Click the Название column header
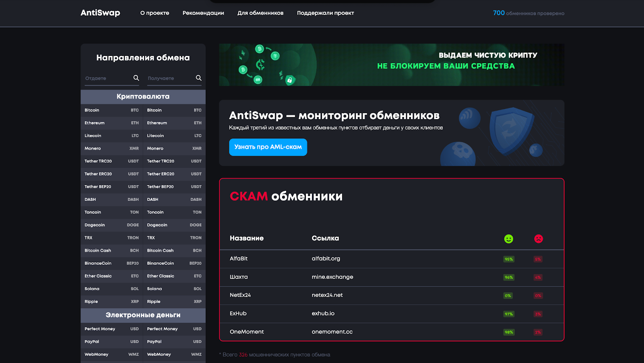Screen dimensions: 644x363 coord(247,238)
